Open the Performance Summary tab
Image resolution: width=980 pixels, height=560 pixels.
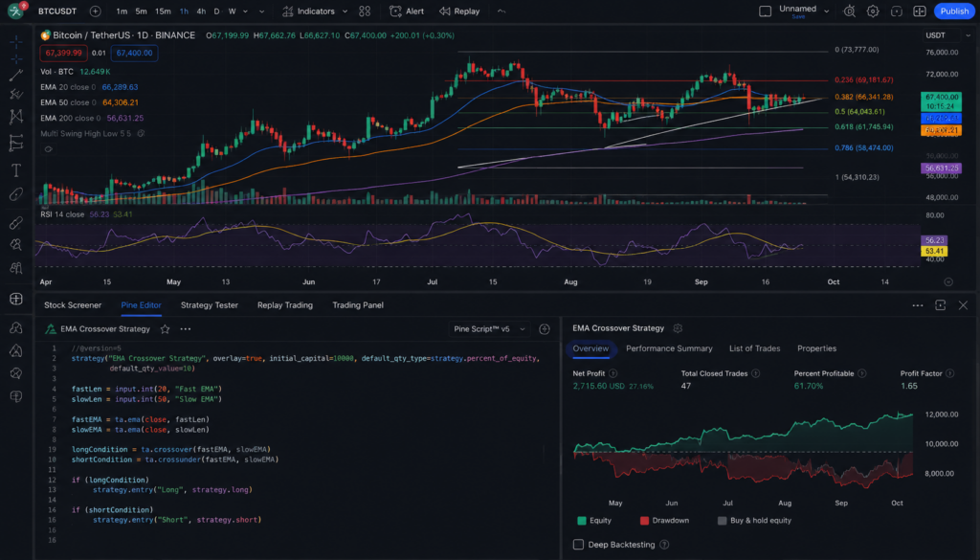coord(669,348)
